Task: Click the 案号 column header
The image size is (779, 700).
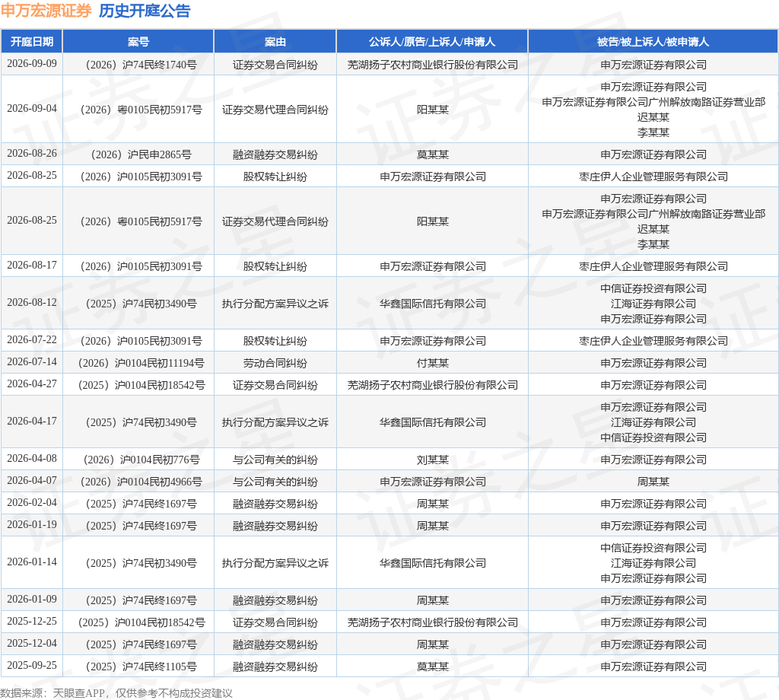Action: pos(138,42)
